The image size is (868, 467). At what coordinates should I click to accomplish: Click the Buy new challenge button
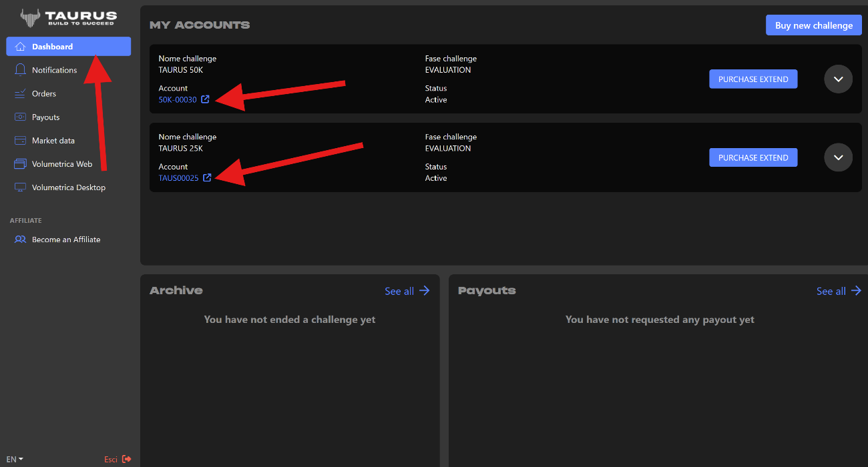(814, 25)
